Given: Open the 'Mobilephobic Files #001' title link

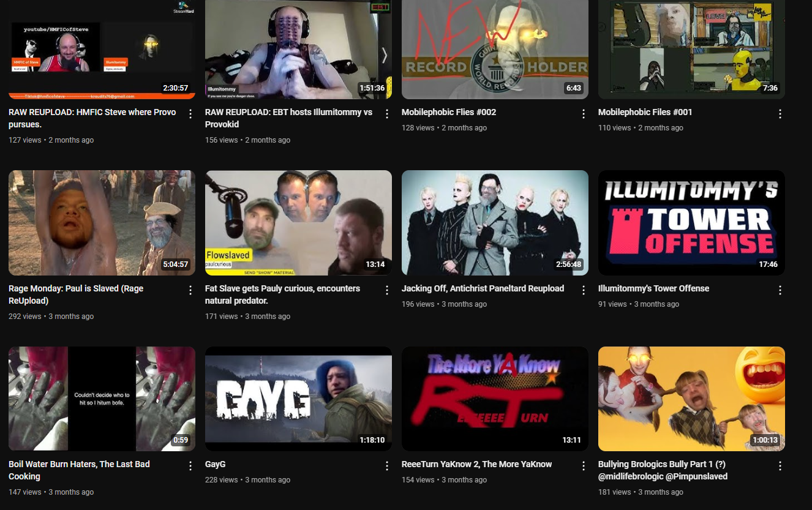Looking at the screenshot, I should [x=645, y=112].
